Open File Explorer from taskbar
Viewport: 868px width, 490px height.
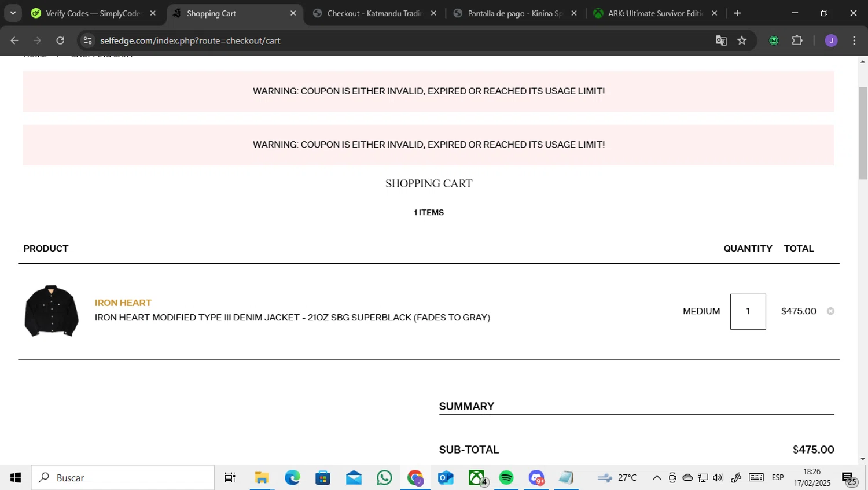262,478
